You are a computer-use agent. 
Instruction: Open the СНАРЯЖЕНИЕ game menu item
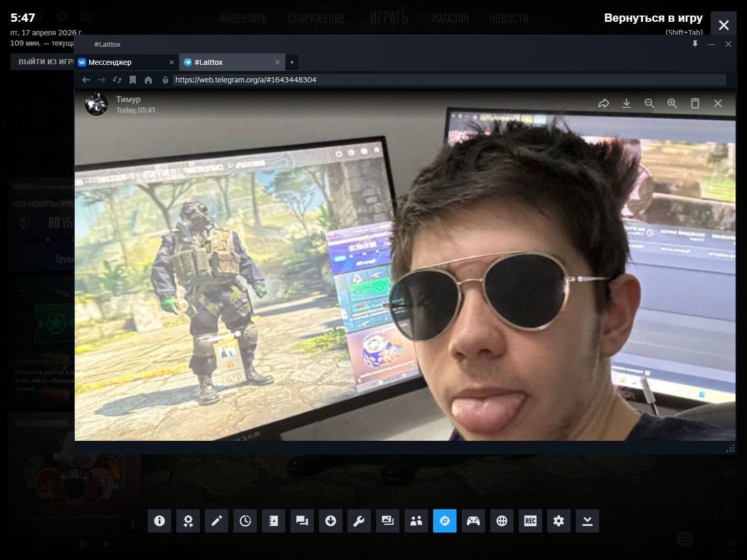(x=316, y=19)
